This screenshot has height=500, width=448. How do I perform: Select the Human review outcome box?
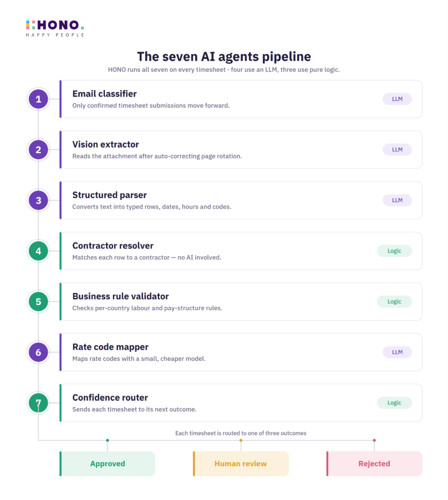(241, 463)
